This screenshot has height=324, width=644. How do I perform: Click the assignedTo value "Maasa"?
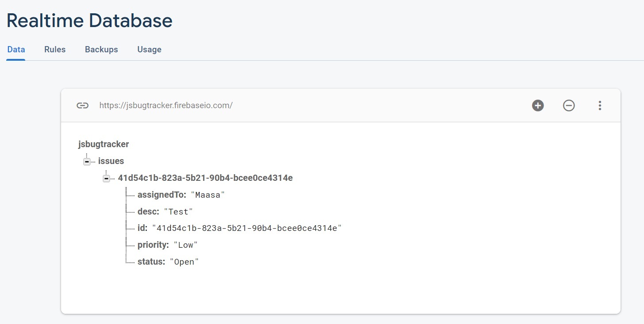[x=208, y=195]
